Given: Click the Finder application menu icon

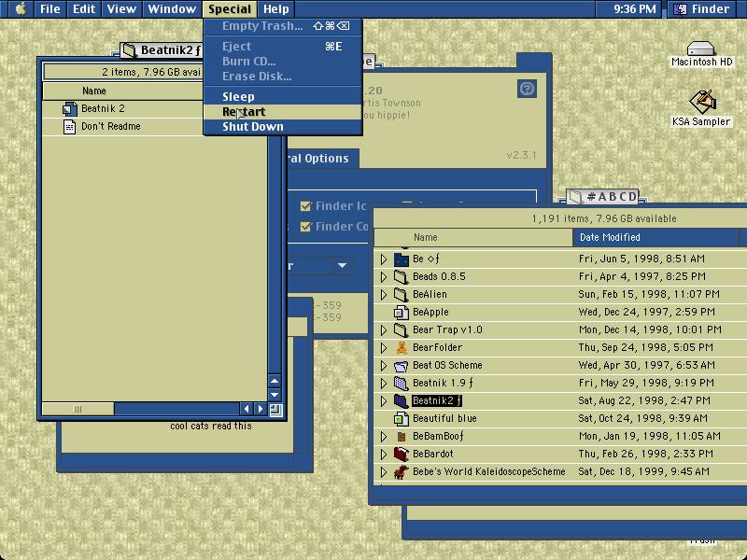Looking at the screenshot, I should click(x=680, y=9).
